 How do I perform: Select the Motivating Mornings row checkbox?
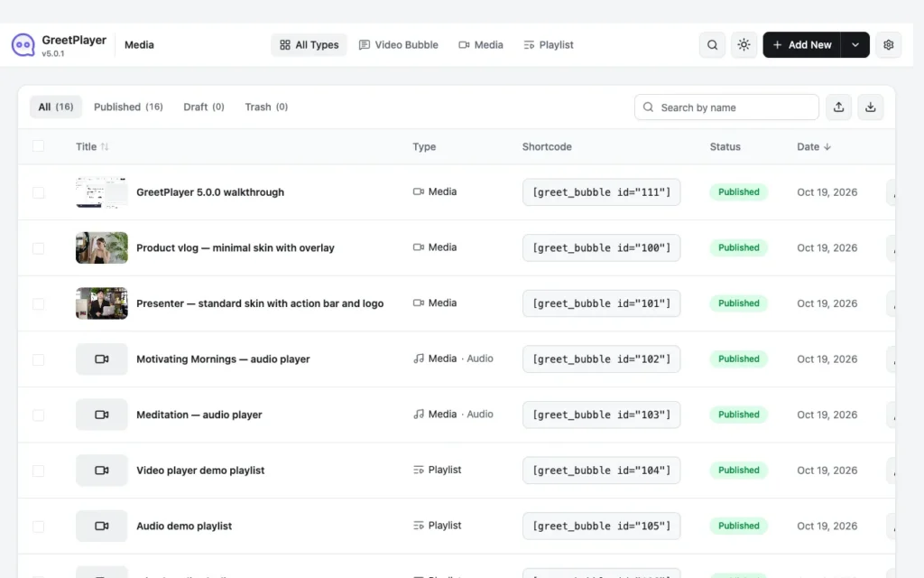[x=38, y=359]
